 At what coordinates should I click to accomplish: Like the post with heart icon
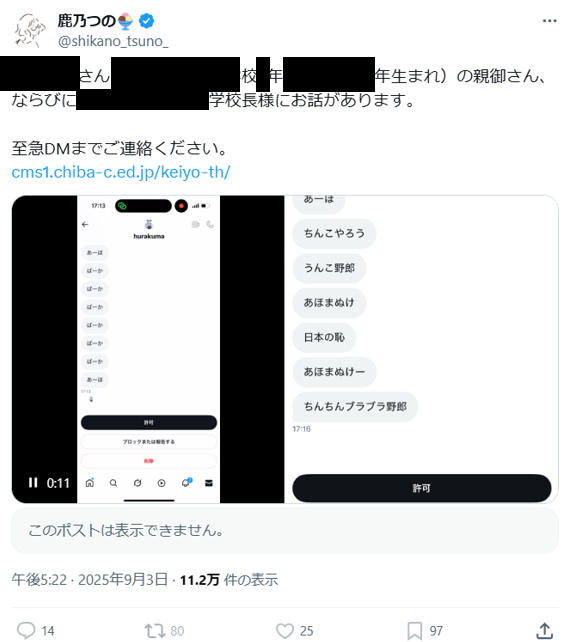coord(285,631)
